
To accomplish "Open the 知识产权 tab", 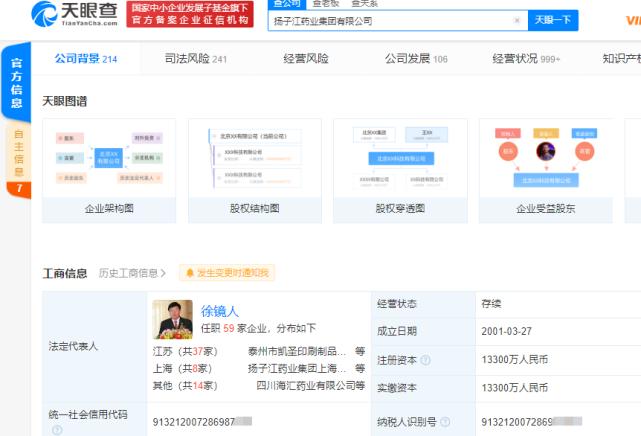I will tap(621, 59).
